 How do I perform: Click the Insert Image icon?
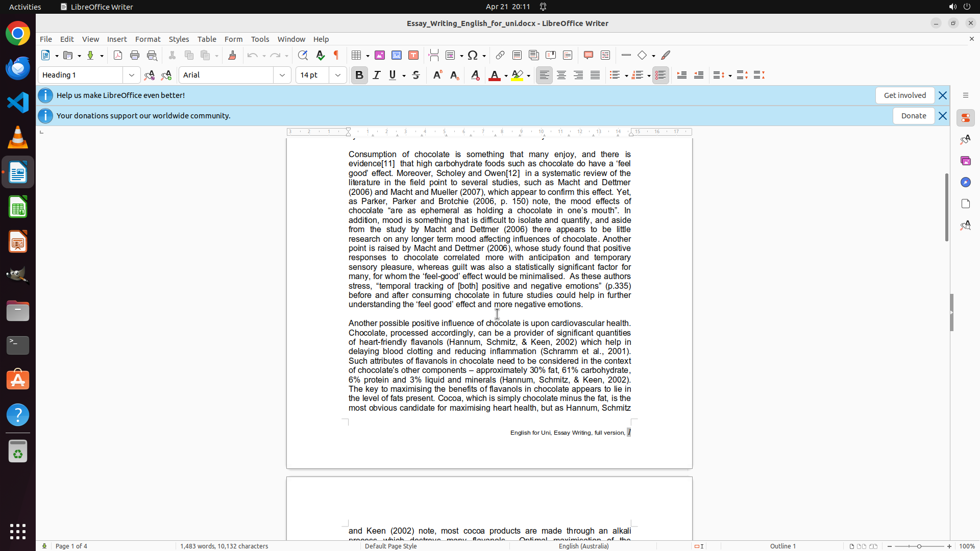380,55
